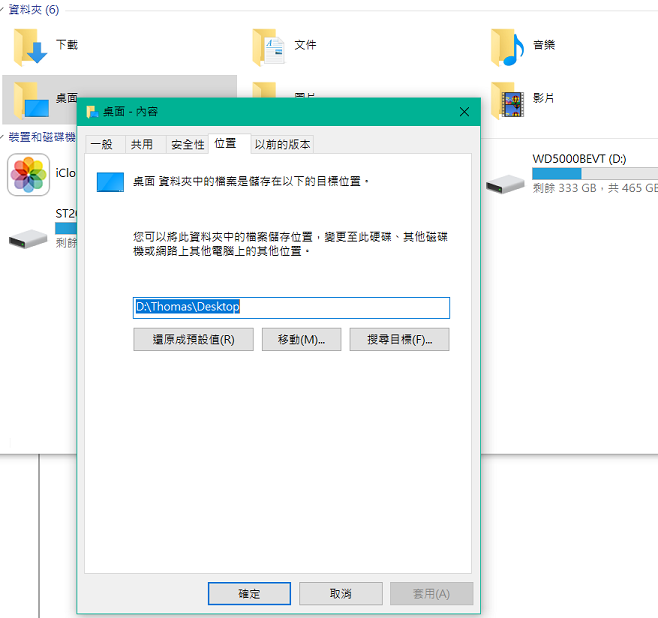Open the 音樂 music folder icon
Image resolution: width=658 pixels, height=618 pixels.
point(507,47)
